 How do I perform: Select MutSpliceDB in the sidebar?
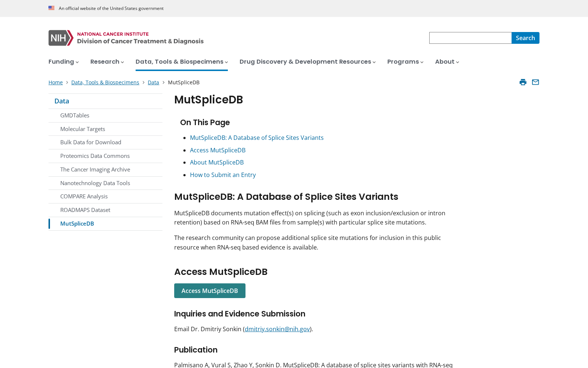[105, 224]
